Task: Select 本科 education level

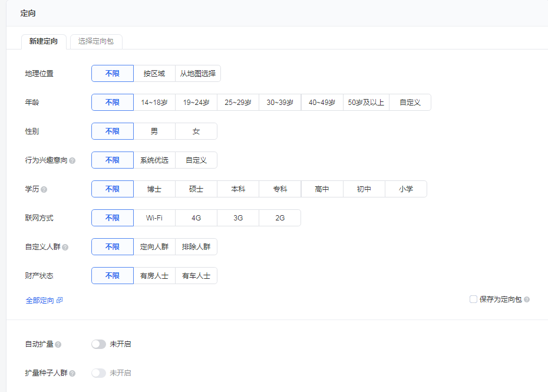Action: 238,189
